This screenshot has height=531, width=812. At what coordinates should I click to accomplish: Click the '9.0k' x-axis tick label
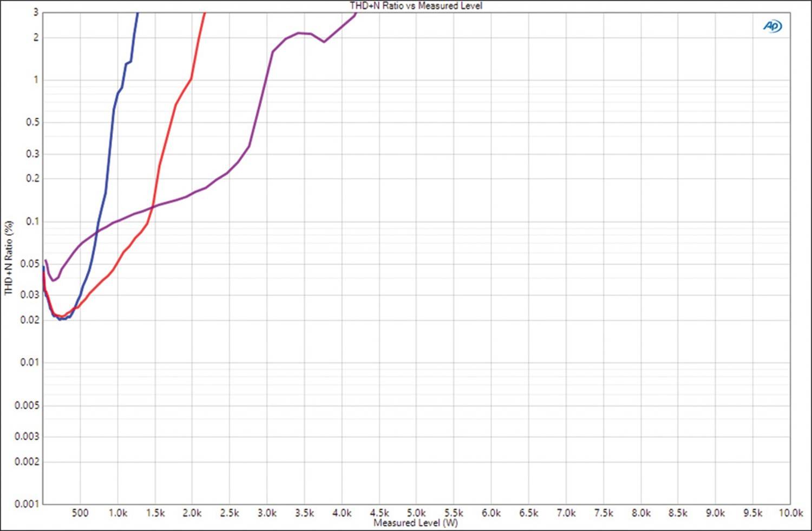point(715,513)
